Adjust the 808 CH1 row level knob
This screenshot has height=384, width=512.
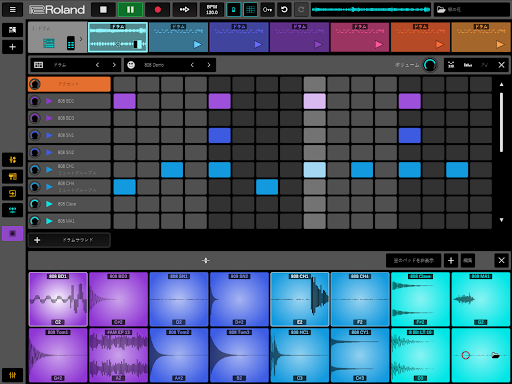coord(35,169)
